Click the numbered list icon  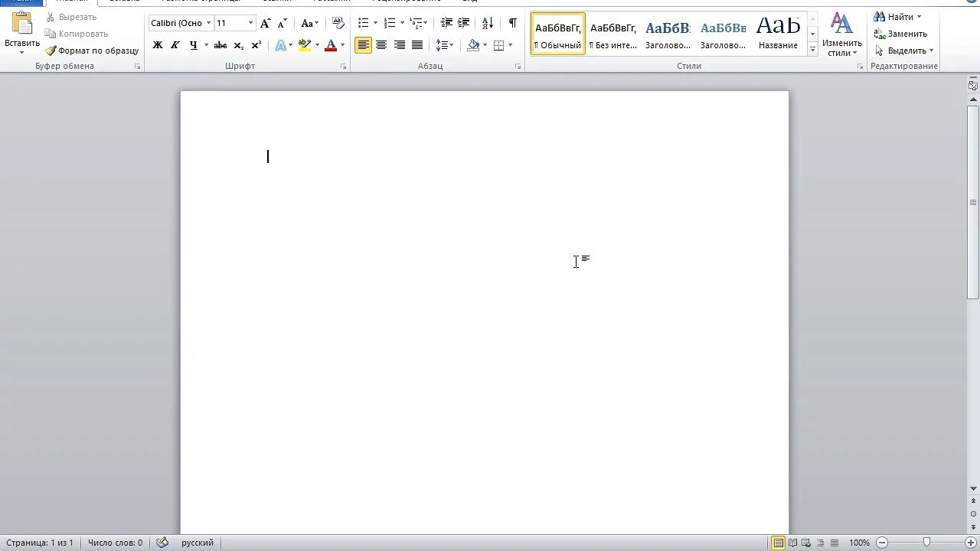(390, 23)
